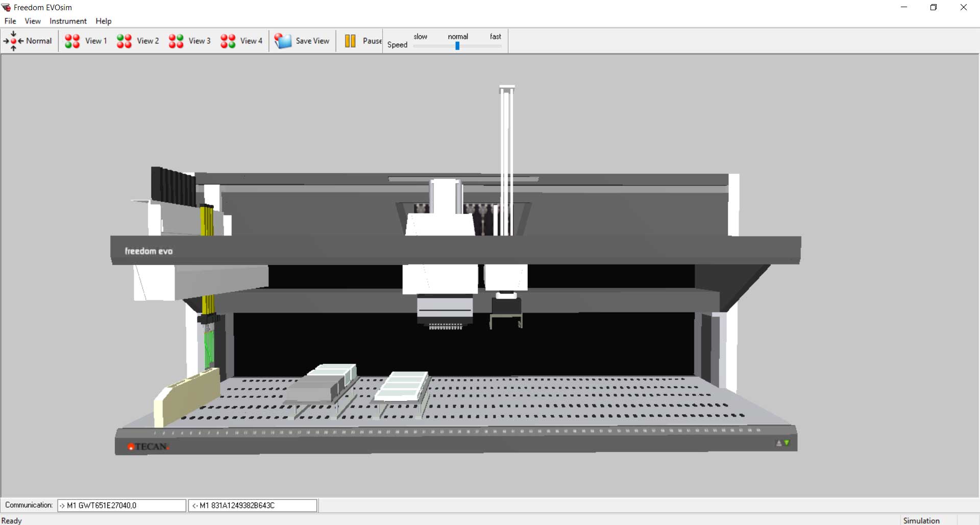Image resolution: width=980 pixels, height=525 pixels.
Task: Restore down the application window
Action: click(934, 7)
